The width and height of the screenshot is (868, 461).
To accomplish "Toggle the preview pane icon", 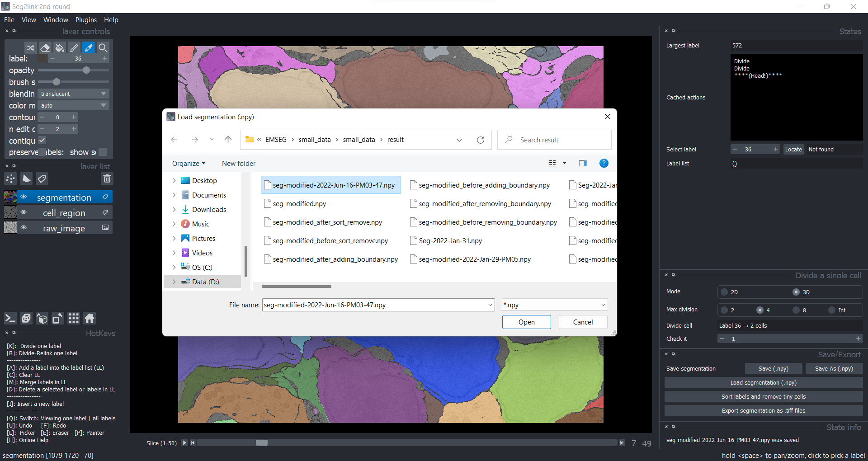I will pyautogui.click(x=583, y=163).
